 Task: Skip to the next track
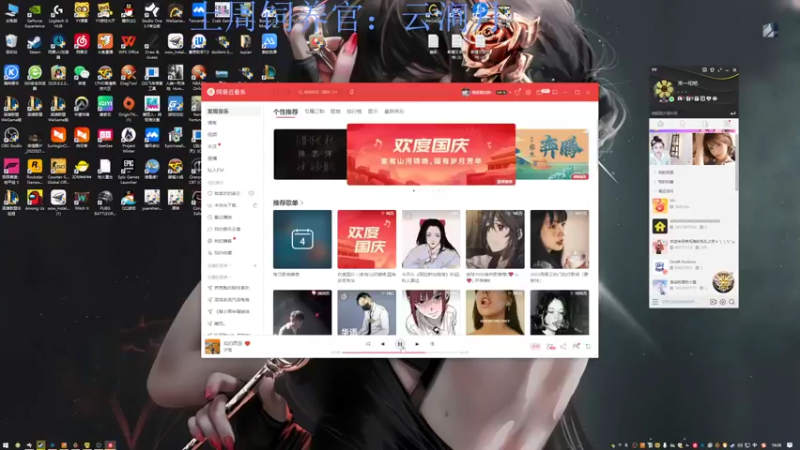pos(417,344)
